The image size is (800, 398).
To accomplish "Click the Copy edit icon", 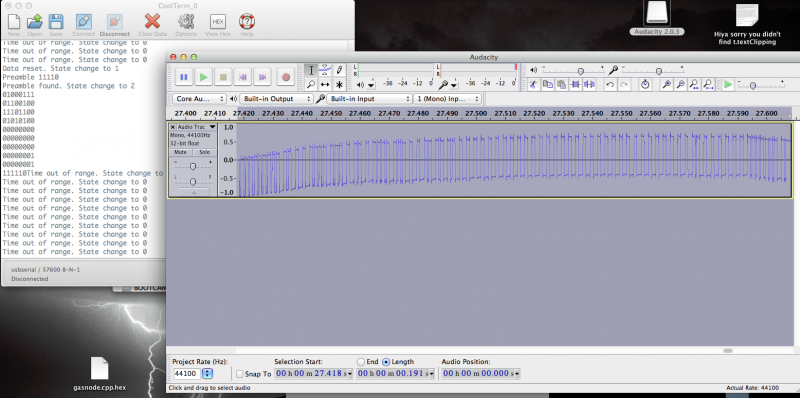I will 547,84.
